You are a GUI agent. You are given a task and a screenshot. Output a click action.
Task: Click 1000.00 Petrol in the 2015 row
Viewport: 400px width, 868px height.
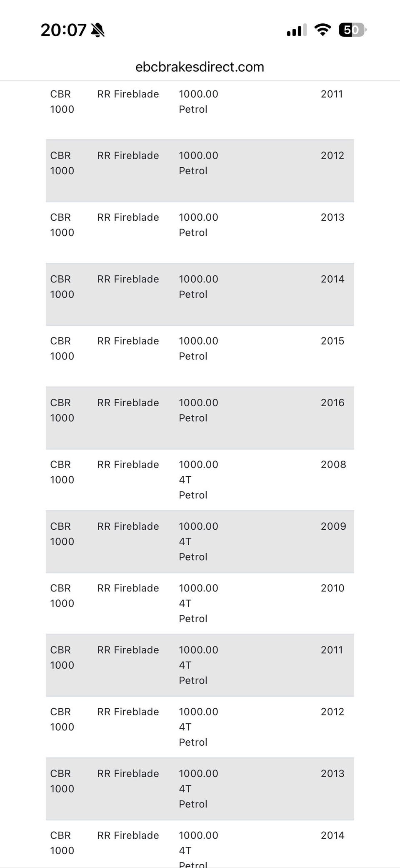coord(198,348)
